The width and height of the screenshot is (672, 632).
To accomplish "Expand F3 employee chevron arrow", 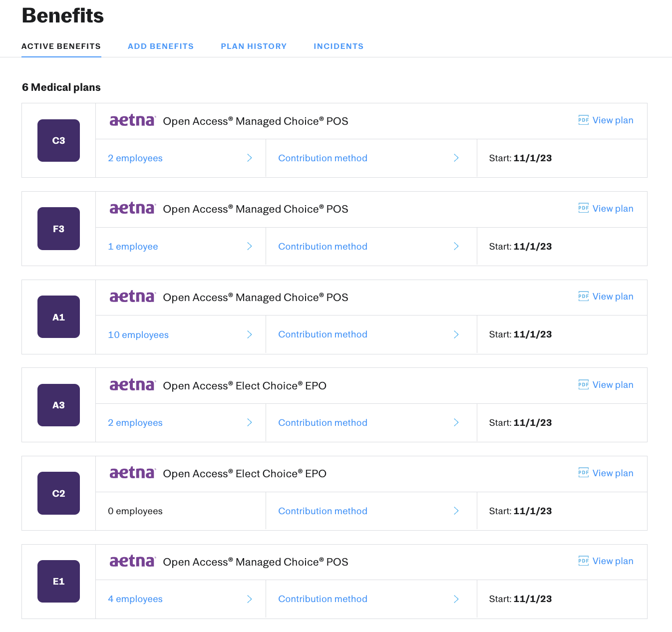I will [x=250, y=246].
